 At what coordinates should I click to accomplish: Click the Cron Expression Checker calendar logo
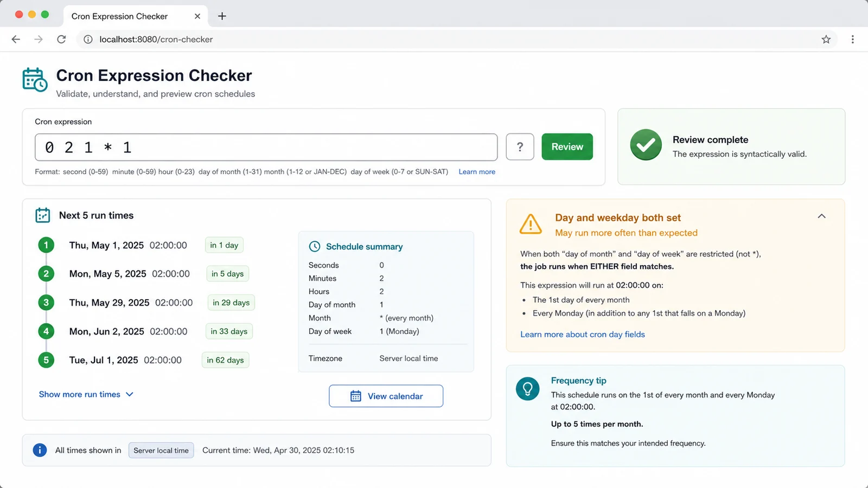tap(35, 80)
